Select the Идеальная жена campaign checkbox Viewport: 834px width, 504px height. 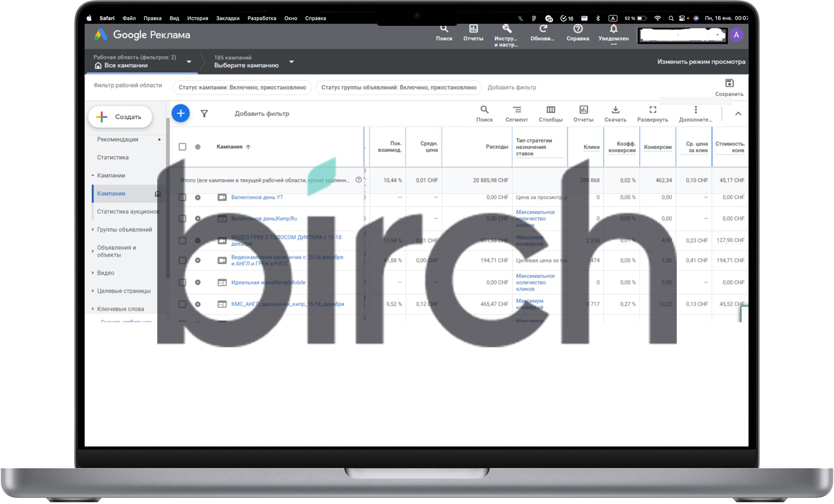[x=182, y=282]
